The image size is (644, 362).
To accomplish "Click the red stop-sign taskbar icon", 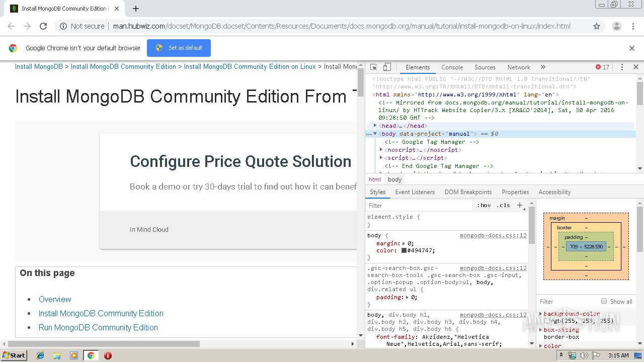I will click(108, 355).
